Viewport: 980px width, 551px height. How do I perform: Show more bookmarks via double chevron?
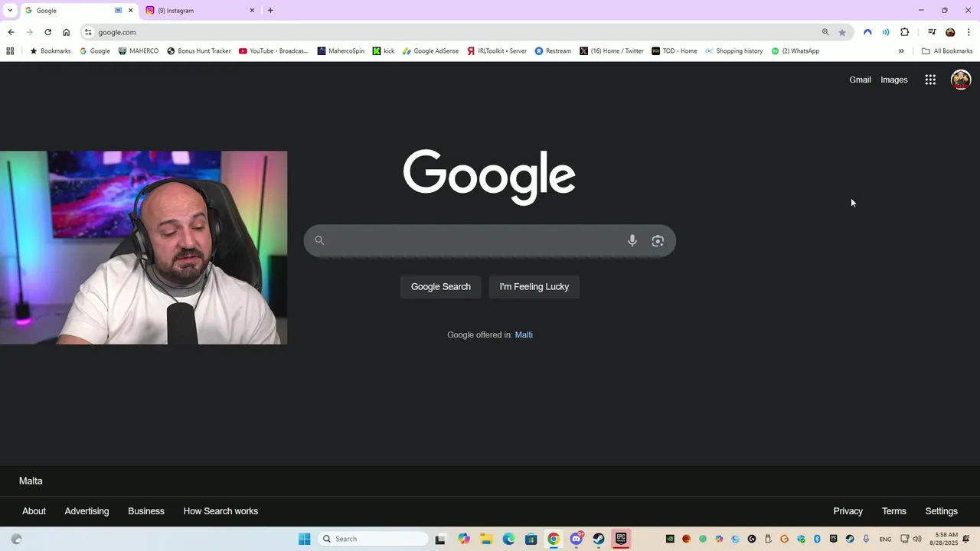[x=901, y=51]
